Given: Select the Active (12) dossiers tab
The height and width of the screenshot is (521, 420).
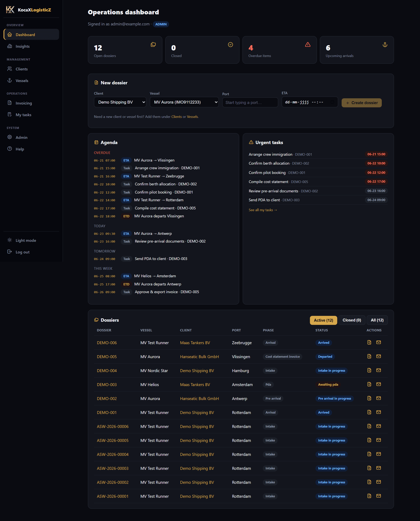Looking at the screenshot, I should pos(323,320).
